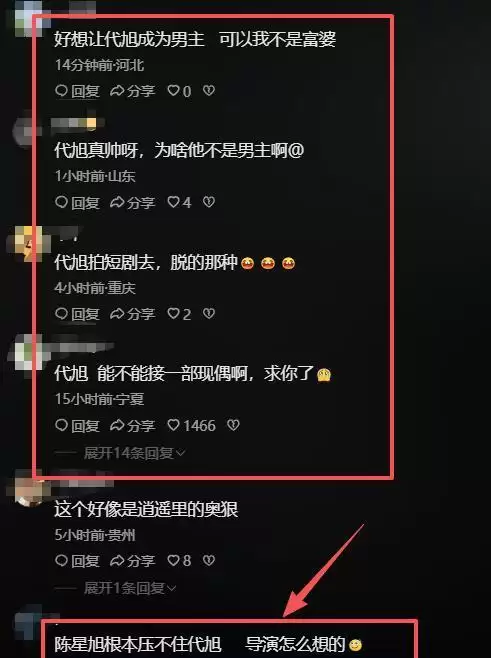491x658 pixels.
Task: Share the comment posted 14分钟前
Action: tap(133, 91)
